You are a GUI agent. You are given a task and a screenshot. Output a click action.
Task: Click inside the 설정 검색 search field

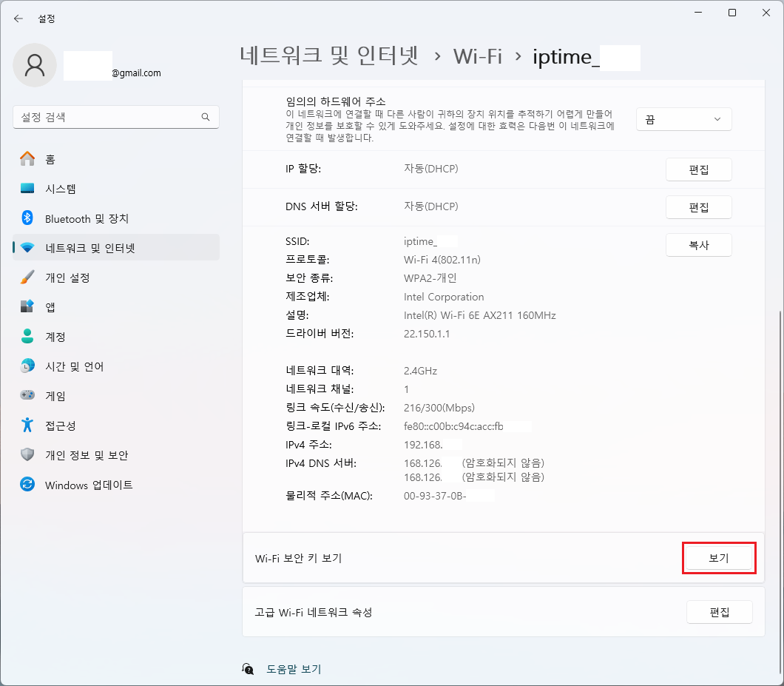[x=115, y=116]
